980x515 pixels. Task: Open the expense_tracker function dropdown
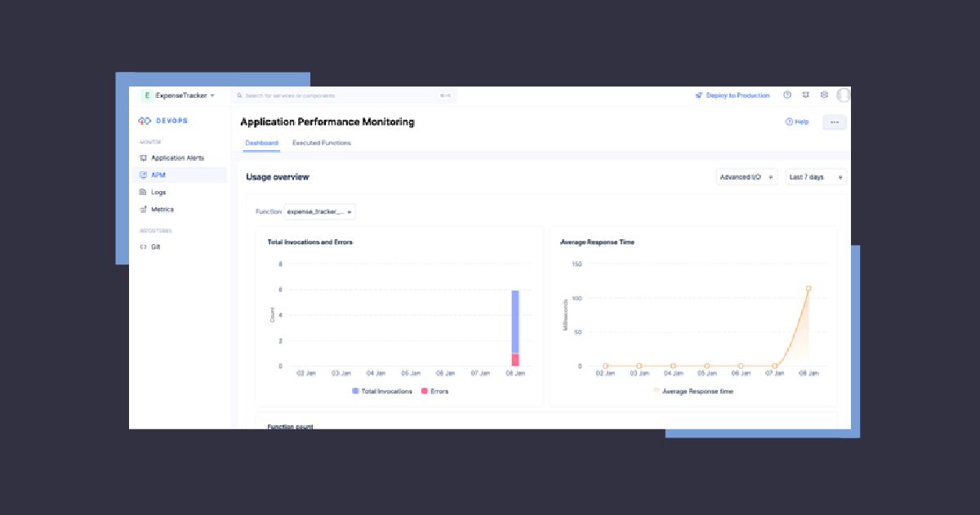(x=319, y=211)
